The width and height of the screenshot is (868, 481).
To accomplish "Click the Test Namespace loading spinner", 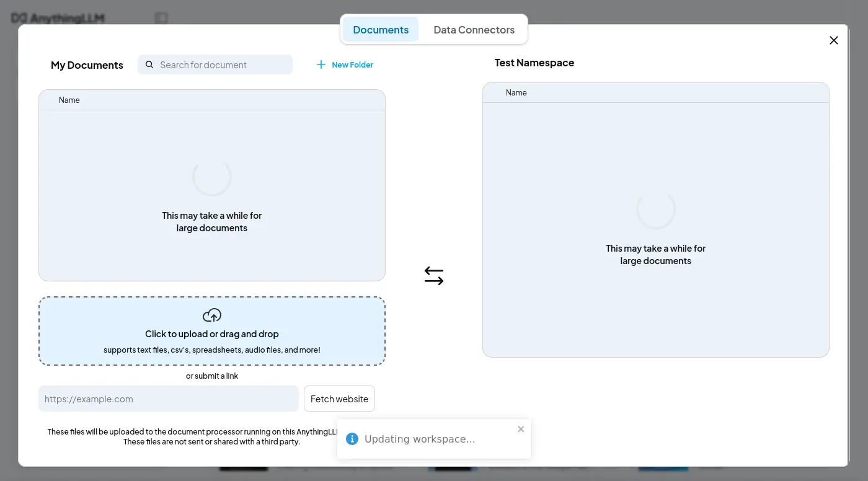I will [x=655, y=210].
